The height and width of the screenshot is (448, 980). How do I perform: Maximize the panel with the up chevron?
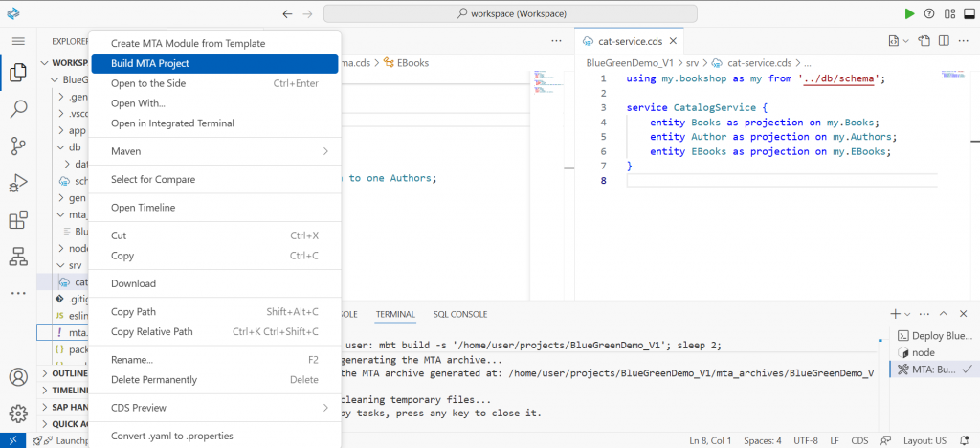(x=944, y=314)
